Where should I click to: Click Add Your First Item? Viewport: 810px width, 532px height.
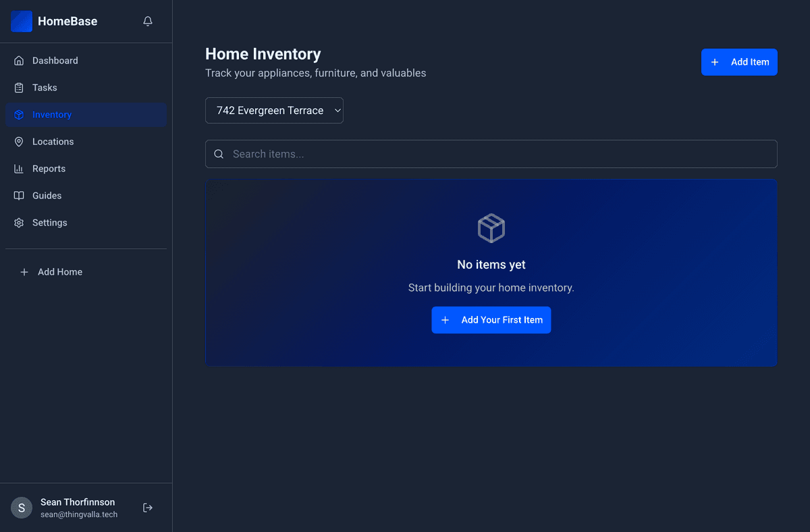(491, 319)
